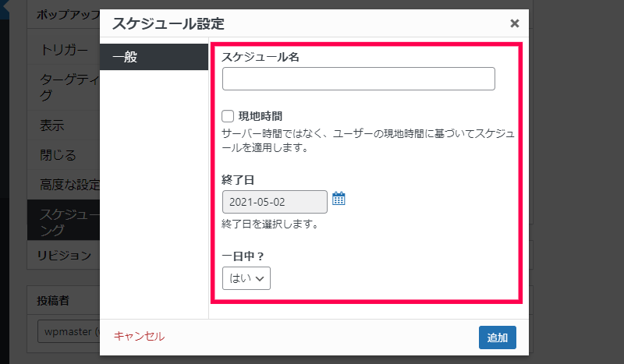Viewport: 624px width, 364px height.
Task: Open the 閉じる tab in the background panel
Action: click(64, 155)
